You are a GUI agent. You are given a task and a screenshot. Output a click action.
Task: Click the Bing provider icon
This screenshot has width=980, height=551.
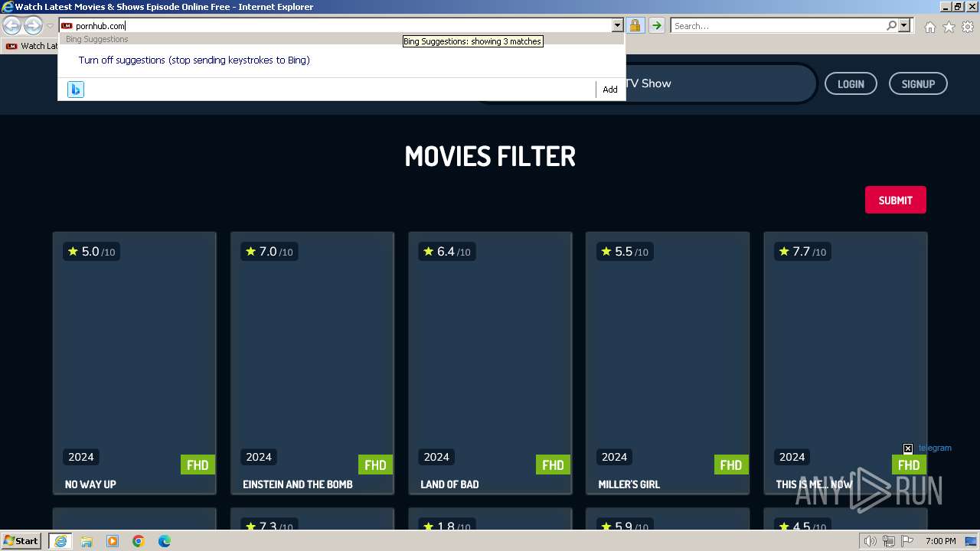(x=75, y=90)
